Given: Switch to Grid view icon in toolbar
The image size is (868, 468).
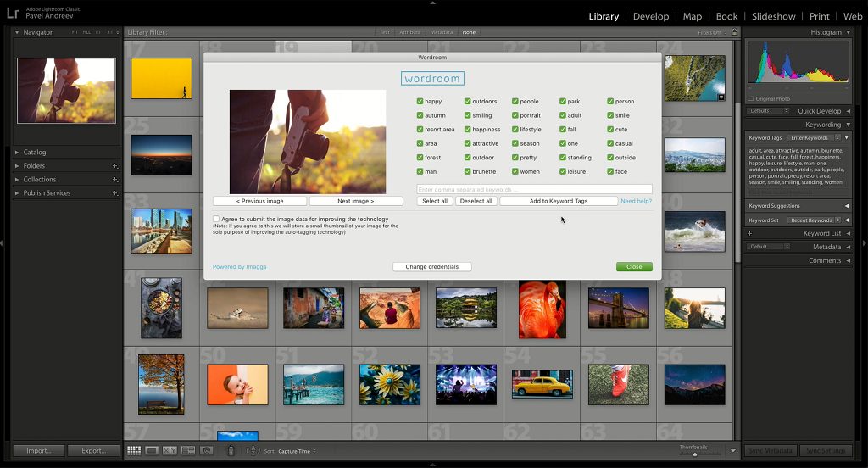Looking at the screenshot, I should [x=134, y=451].
